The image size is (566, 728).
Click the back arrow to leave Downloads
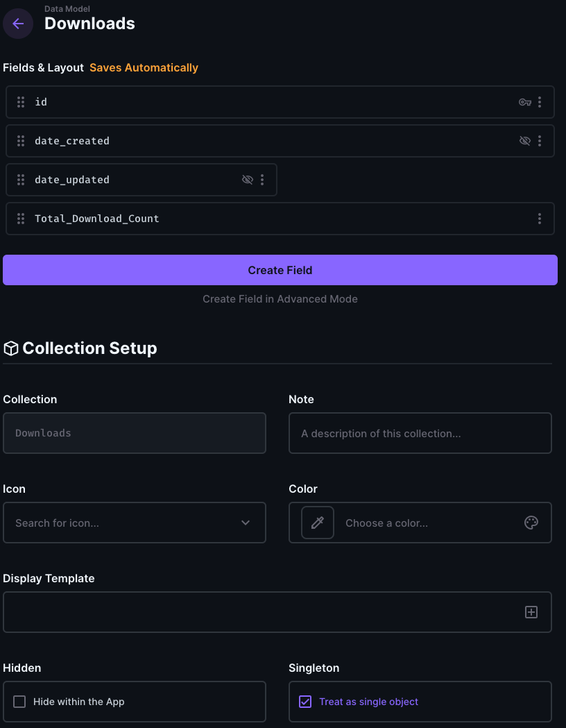(x=18, y=23)
